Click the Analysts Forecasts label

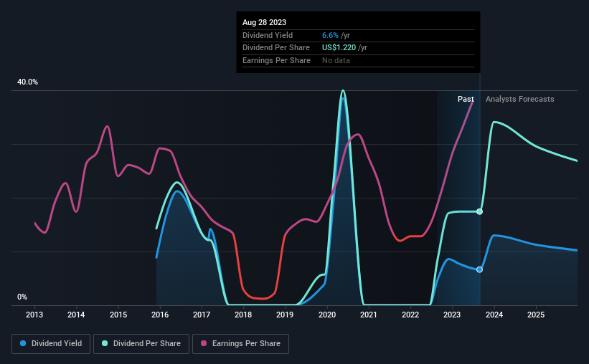(520, 99)
